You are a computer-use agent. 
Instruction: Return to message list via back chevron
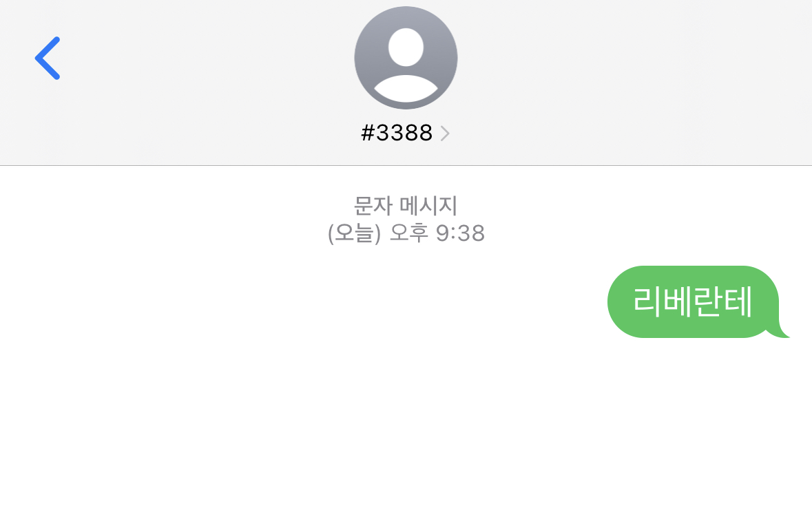(x=48, y=58)
